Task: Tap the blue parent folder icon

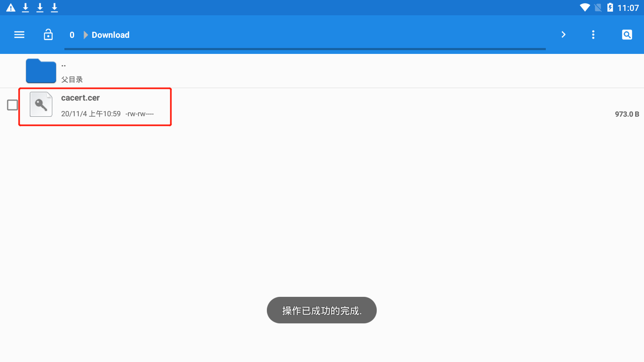Action: coord(41,71)
